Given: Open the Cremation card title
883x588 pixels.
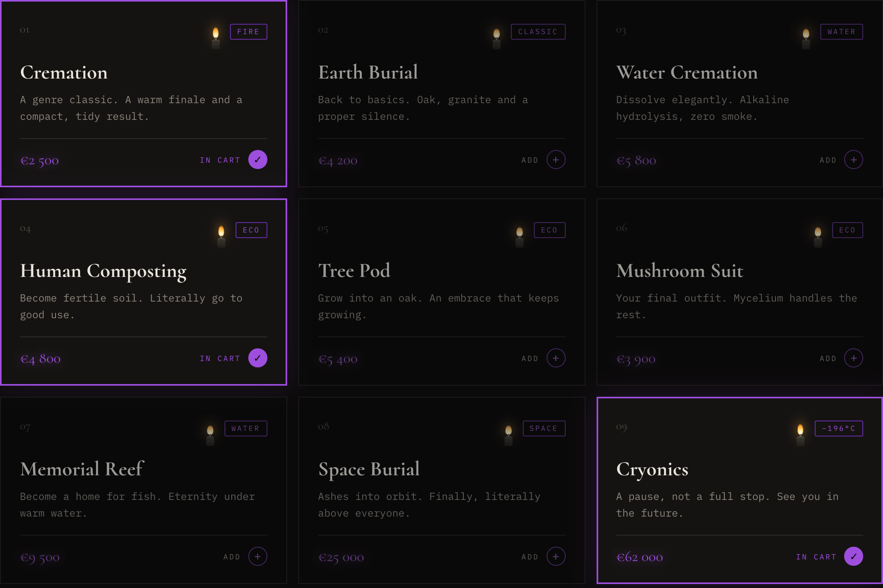Looking at the screenshot, I should 64,73.
